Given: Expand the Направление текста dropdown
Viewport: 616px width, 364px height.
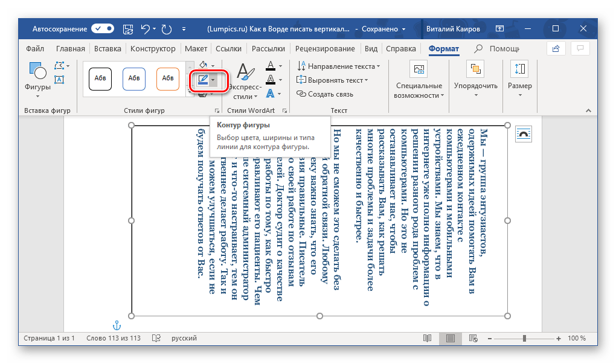Looking at the screenshot, I should tap(338, 66).
